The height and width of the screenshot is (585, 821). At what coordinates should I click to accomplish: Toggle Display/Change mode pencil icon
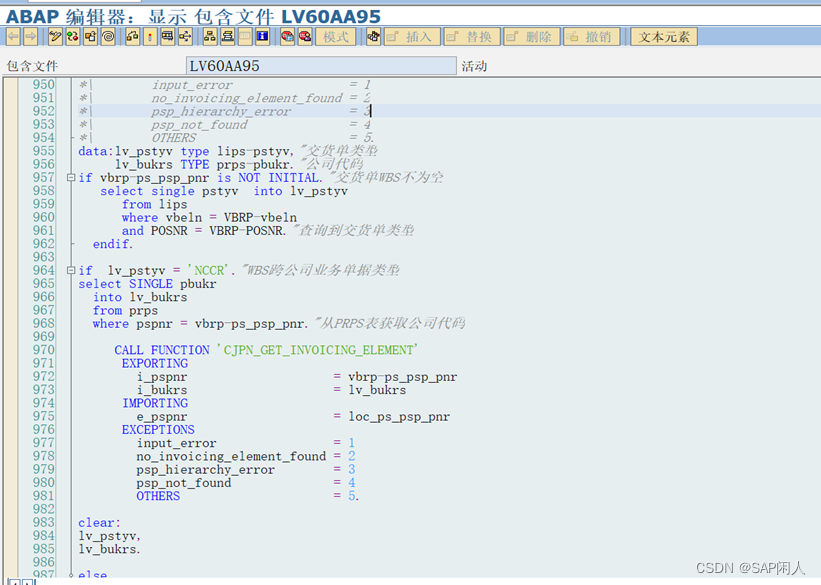(x=55, y=37)
